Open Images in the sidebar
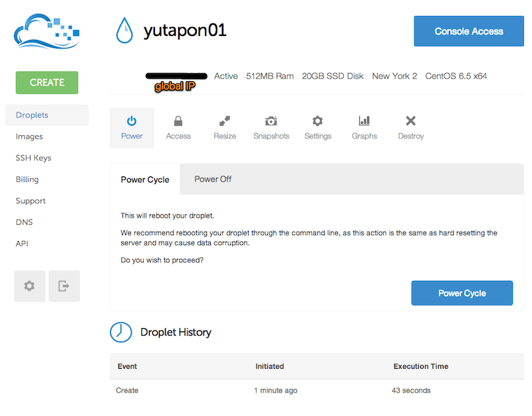 click(29, 136)
